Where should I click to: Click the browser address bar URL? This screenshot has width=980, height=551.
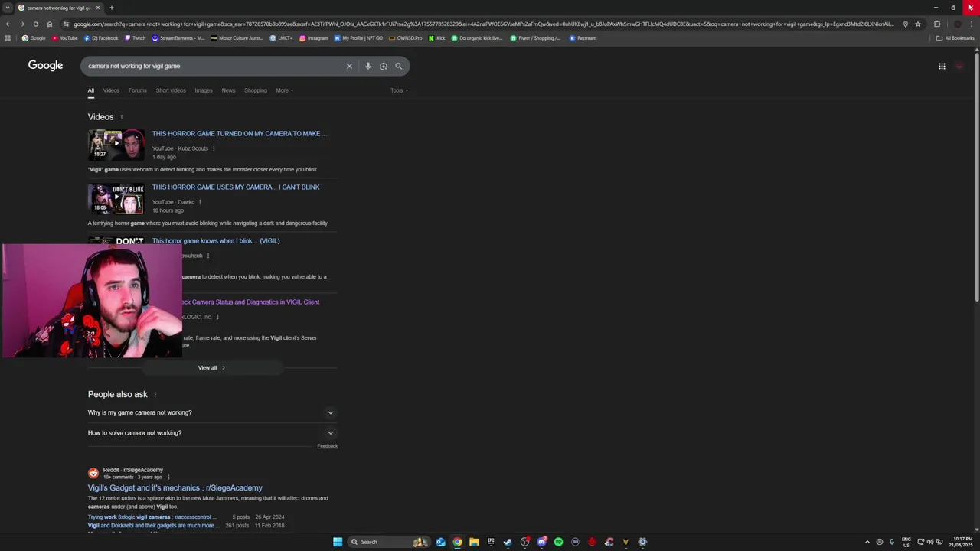pyautogui.click(x=482, y=24)
